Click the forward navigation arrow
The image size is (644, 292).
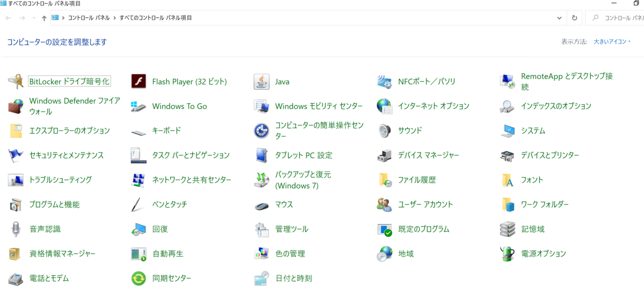(22, 18)
